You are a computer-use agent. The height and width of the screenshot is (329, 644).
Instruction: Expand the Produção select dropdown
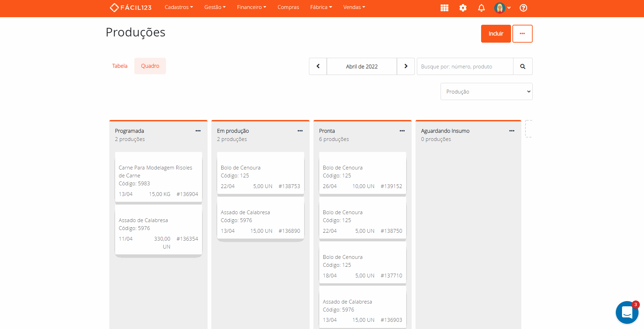pos(486,91)
